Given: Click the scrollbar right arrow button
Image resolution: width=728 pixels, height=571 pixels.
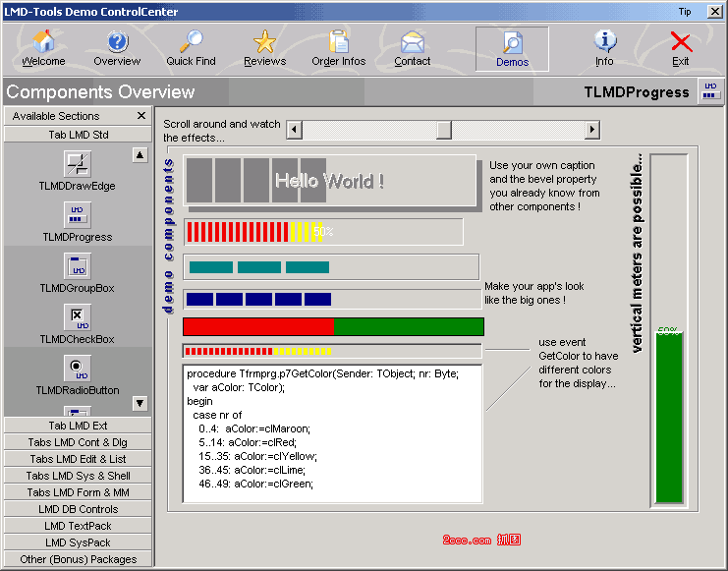Looking at the screenshot, I should tap(592, 130).
